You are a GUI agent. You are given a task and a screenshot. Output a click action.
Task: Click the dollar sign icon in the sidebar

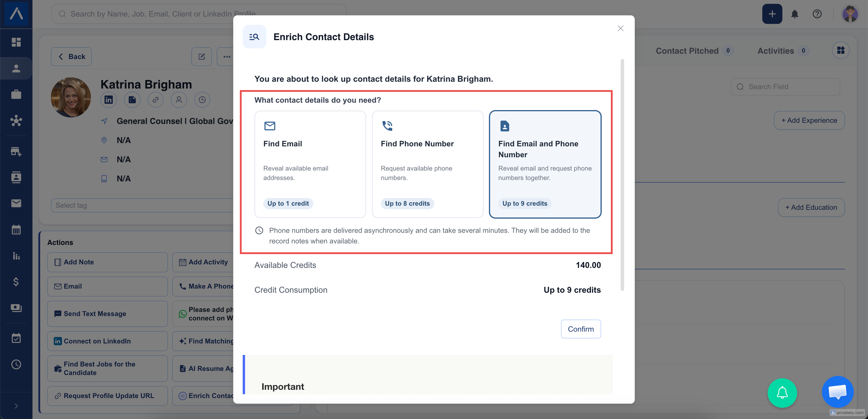(x=16, y=281)
